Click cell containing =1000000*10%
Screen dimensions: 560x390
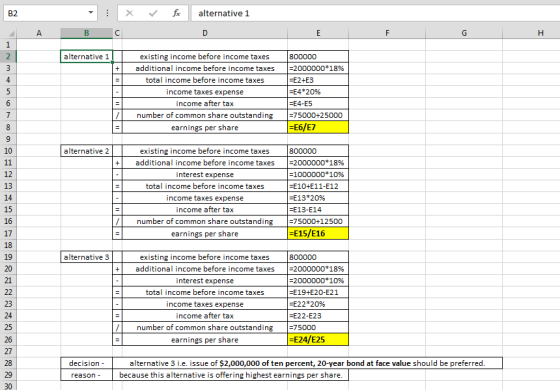click(x=318, y=174)
